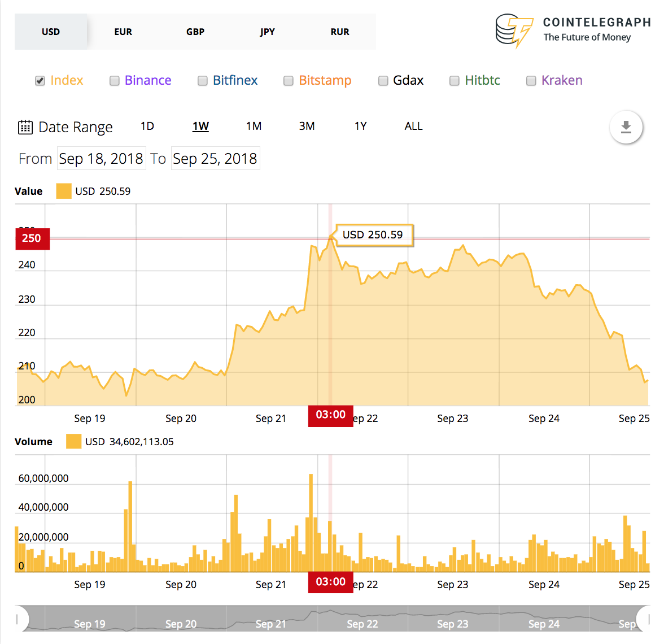Click the 03:00 marker under volume chart
Viewport: 664px width, 644px height.
pyautogui.click(x=331, y=582)
